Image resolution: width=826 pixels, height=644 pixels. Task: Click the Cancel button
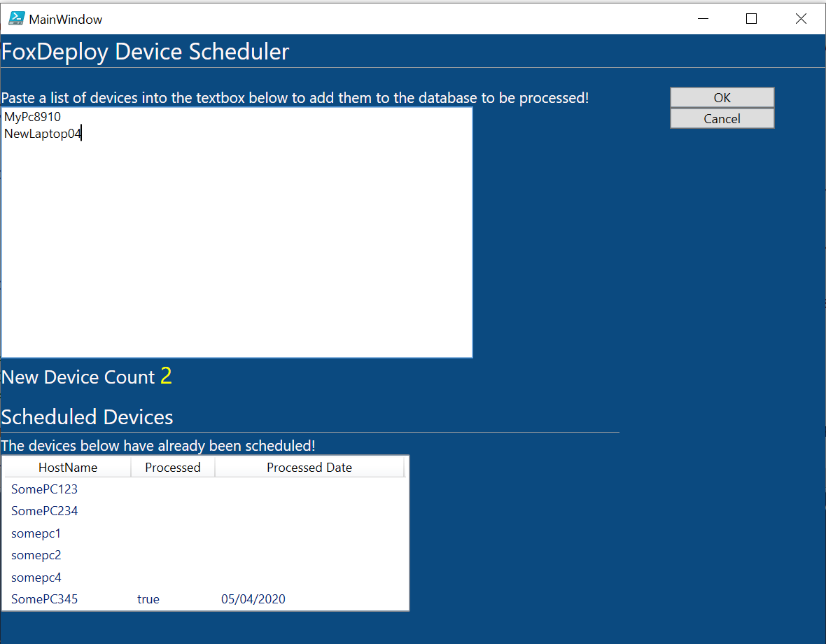click(722, 118)
